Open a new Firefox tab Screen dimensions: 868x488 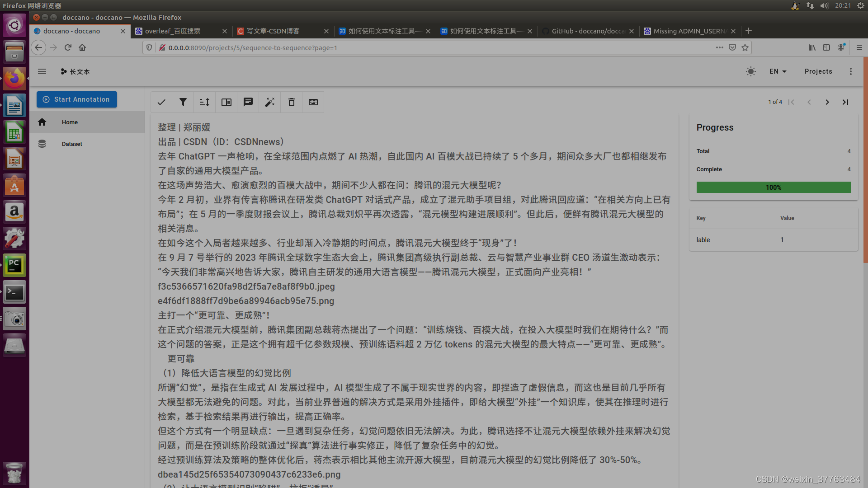pos(749,31)
